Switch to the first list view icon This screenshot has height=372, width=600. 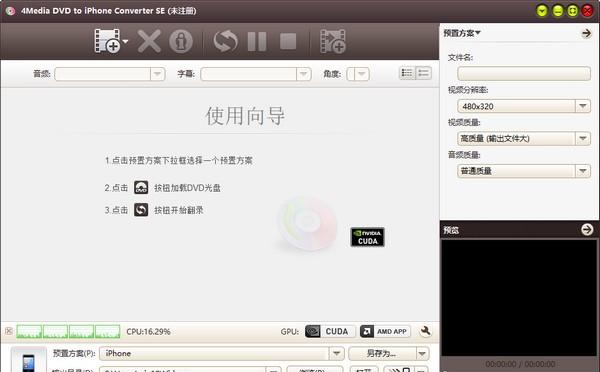tap(407, 73)
